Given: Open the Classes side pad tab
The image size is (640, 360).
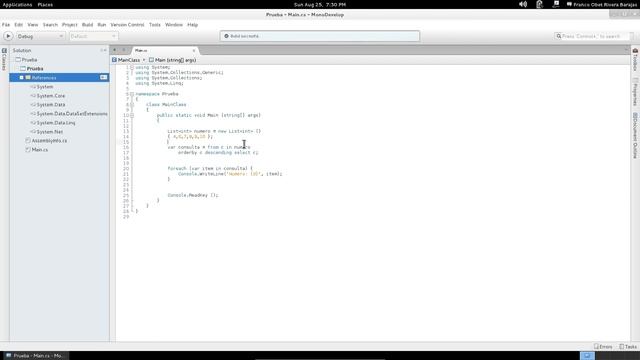Looking at the screenshot, I should pyautogui.click(x=4, y=59).
